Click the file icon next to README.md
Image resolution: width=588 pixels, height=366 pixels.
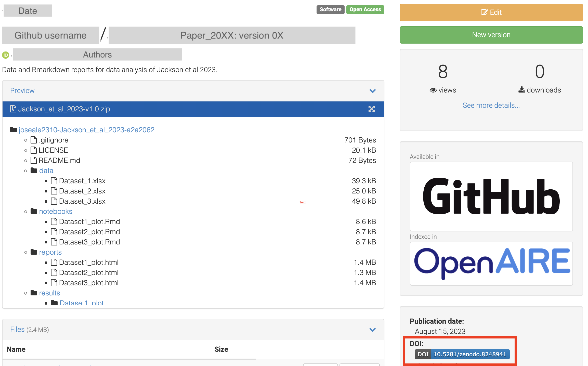point(34,160)
